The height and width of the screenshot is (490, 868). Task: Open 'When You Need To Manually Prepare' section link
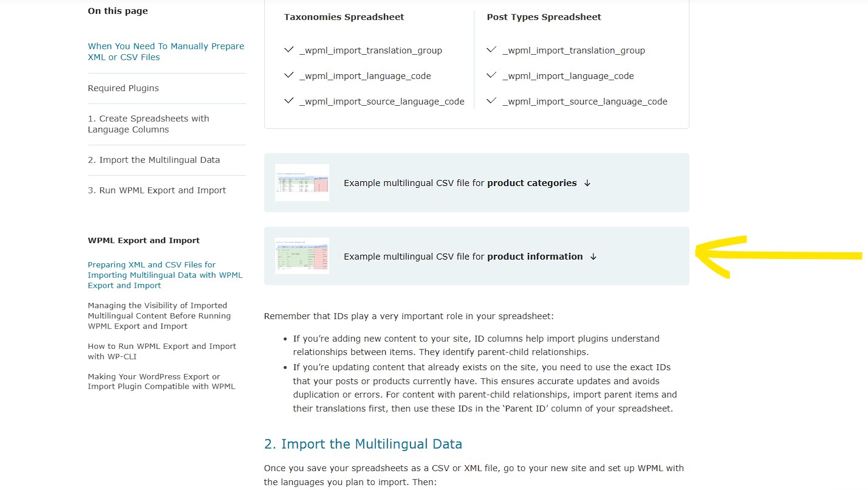pyautogui.click(x=166, y=52)
